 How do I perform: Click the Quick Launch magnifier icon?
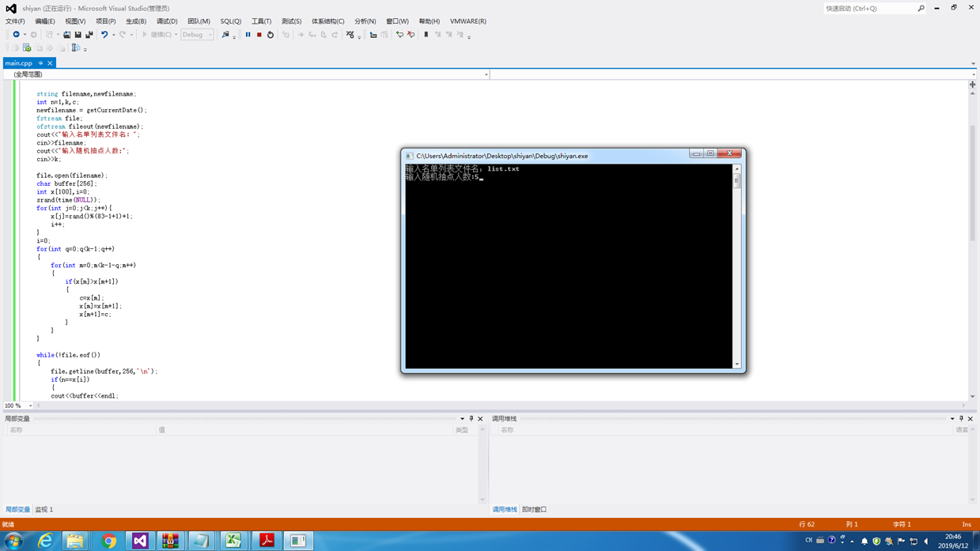click(921, 9)
